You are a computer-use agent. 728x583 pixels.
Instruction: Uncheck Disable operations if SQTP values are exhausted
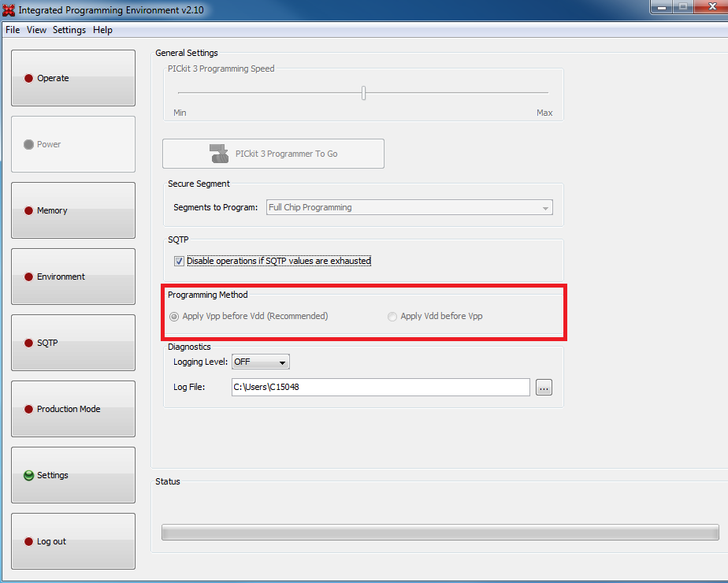pos(179,261)
